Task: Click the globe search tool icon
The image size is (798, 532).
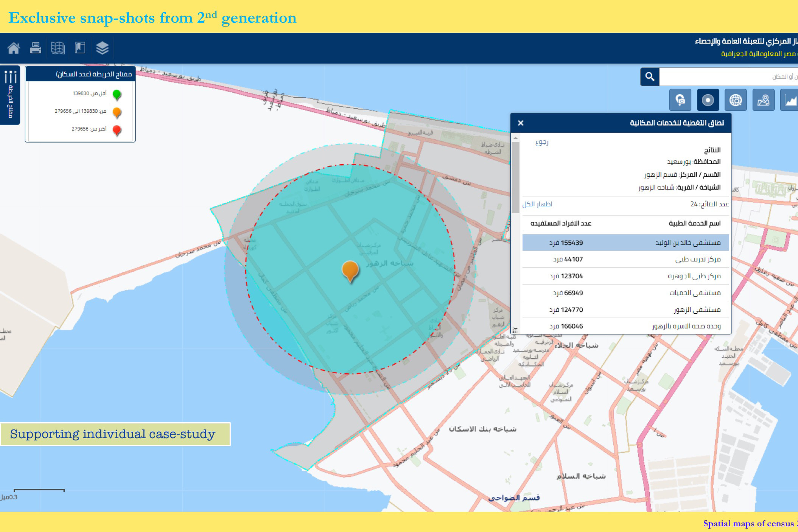Action: [x=735, y=100]
